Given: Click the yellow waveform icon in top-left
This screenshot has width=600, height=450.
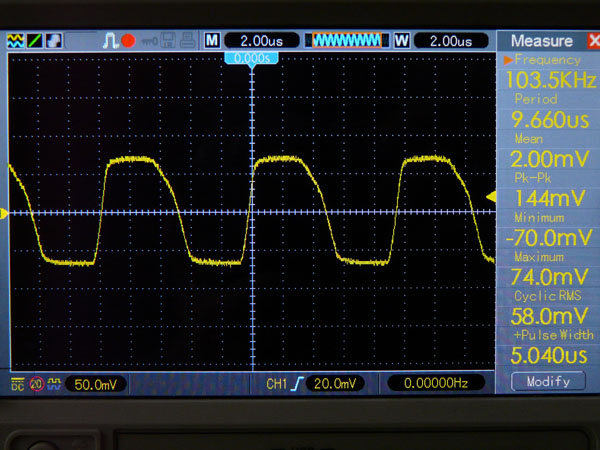Looking at the screenshot, I should [x=16, y=41].
